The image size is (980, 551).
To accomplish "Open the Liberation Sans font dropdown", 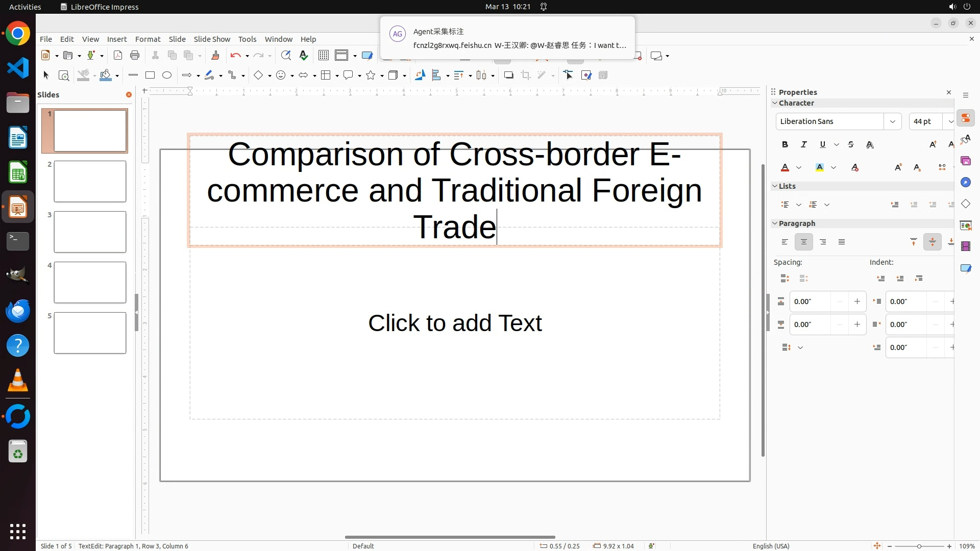I will point(893,121).
